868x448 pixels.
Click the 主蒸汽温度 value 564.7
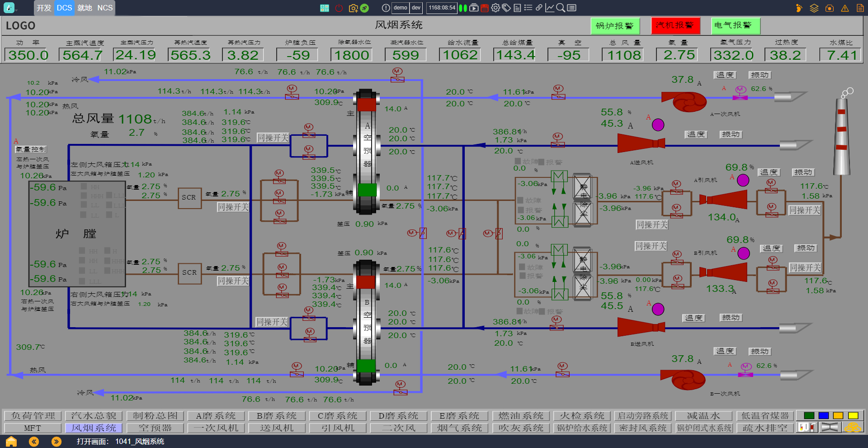coord(82,55)
